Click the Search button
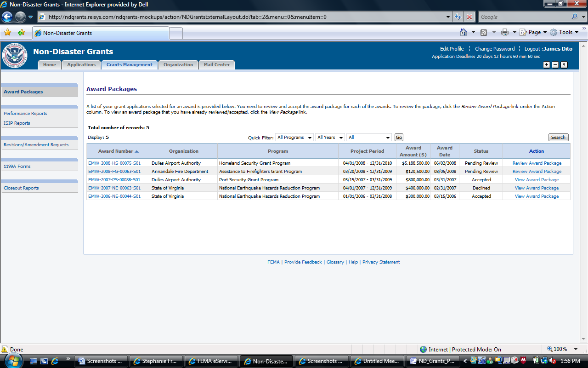This screenshot has height=368, width=588. [558, 137]
